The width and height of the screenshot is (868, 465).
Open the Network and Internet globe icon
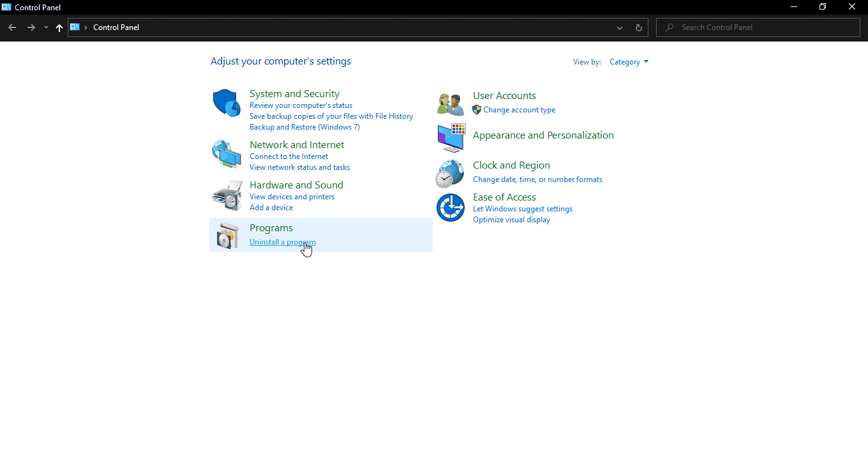coord(227,154)
